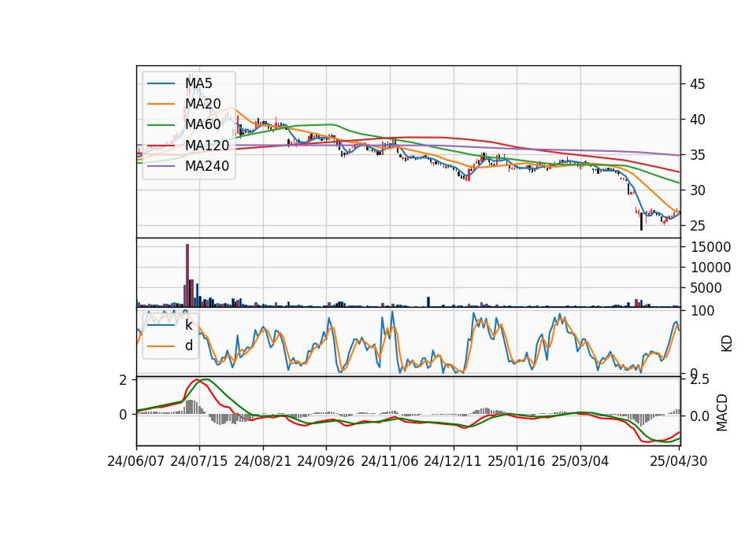Click the green MA60 legend line sample
756x543 pixels.
click(x=161, y=124)
